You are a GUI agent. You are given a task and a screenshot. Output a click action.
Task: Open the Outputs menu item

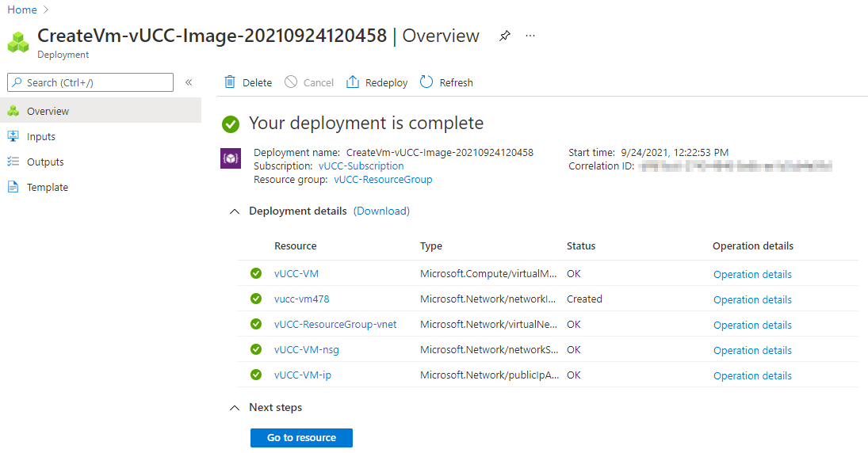45,162
